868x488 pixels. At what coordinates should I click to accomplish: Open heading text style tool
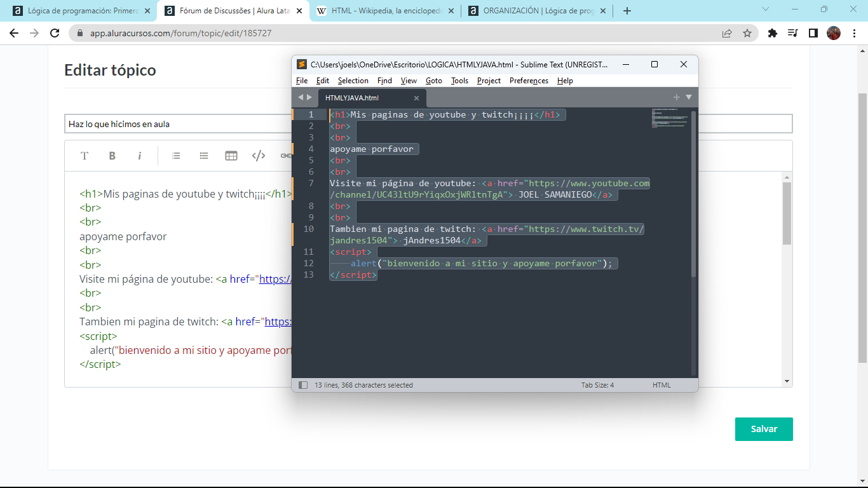point(84,156)
